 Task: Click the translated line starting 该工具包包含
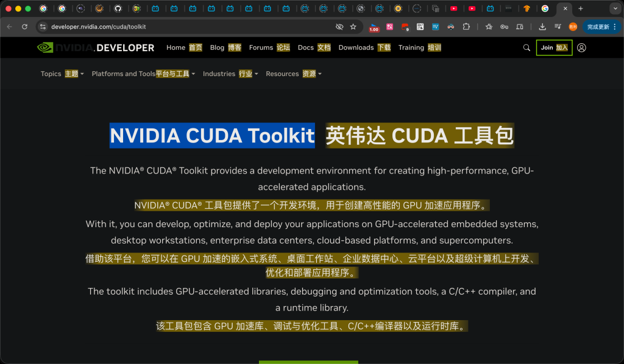[311, 326]
